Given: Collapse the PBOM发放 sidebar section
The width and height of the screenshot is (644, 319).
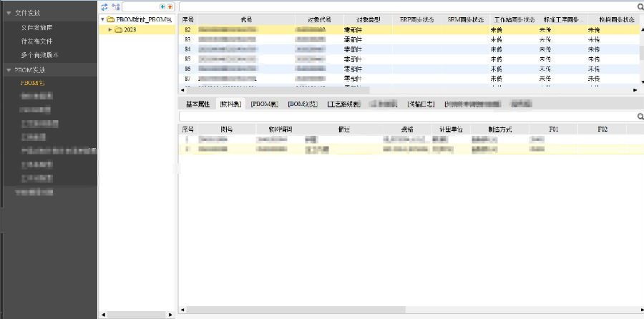Looking at the screenshot, I should [8, 70].
